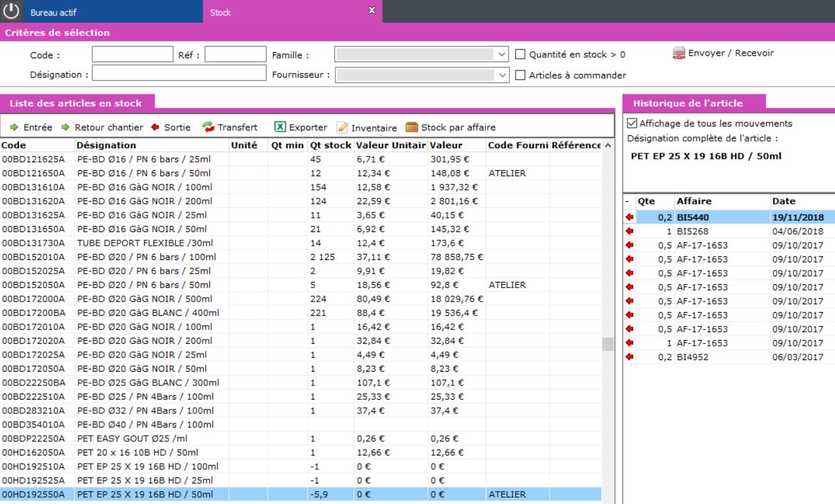Screen dimensions: 835x504
Task: Click the Inventaire button
Action: pyautogui.click(x=367, y=128)
